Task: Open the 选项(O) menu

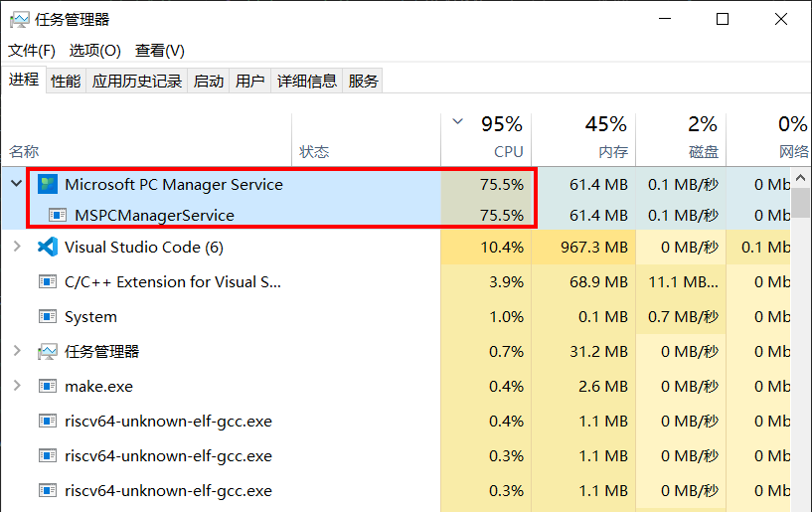Action: [x=94, y=51]
